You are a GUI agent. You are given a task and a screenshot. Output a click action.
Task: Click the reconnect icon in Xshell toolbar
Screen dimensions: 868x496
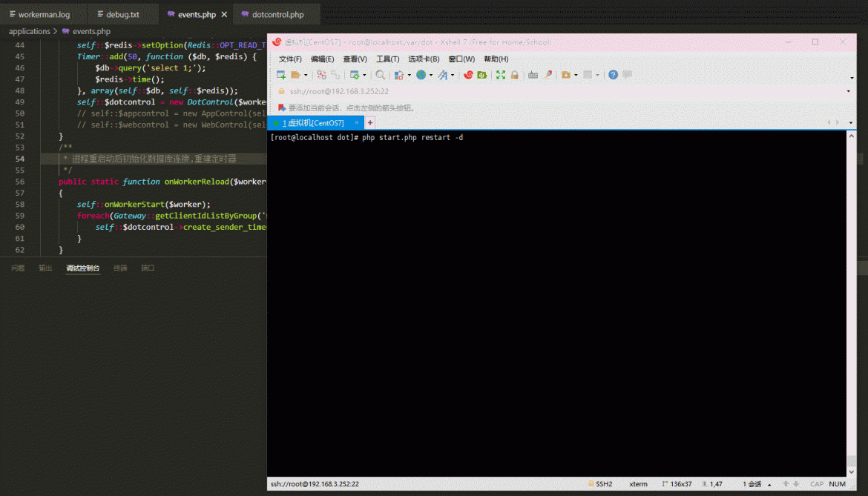335,75
